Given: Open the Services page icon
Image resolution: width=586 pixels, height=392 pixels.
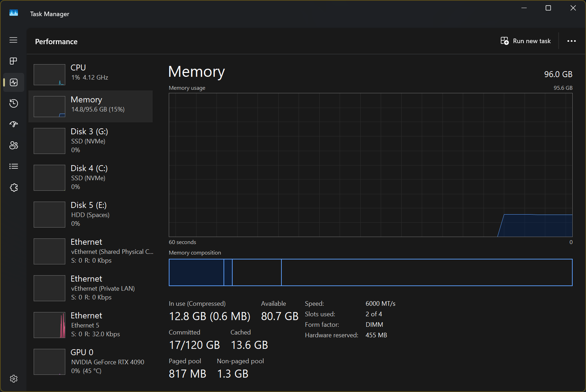Looking at the screenshot, I should (13, 188).
